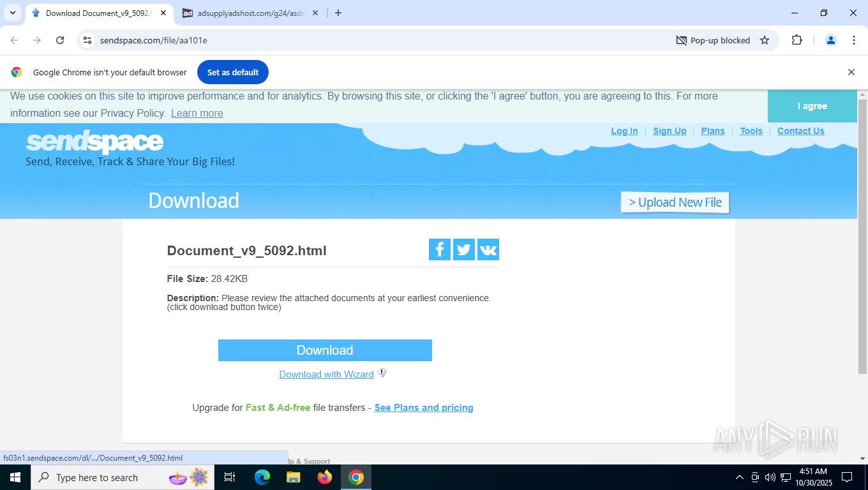View site information icon in address bar

coord(87,40)
